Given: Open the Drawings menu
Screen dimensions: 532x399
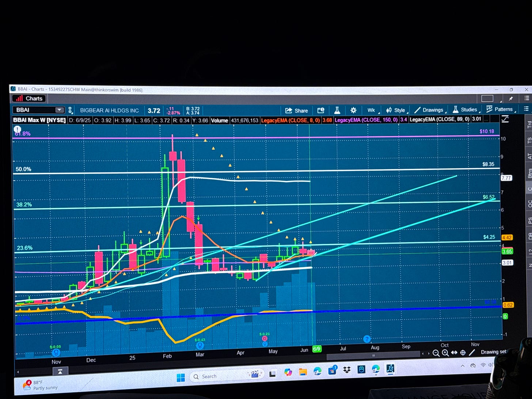Looking at the screenshot, I should click(430, 110).
